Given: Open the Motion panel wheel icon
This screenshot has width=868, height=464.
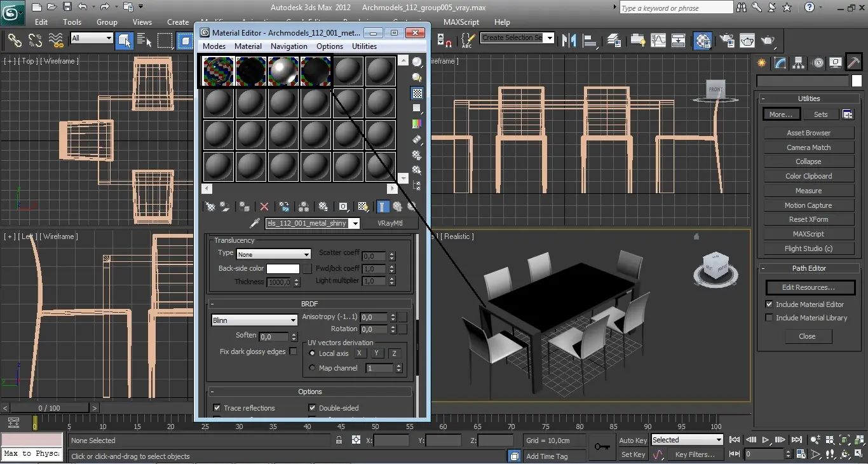Looking at the screenshot, I should pos(818,62).
